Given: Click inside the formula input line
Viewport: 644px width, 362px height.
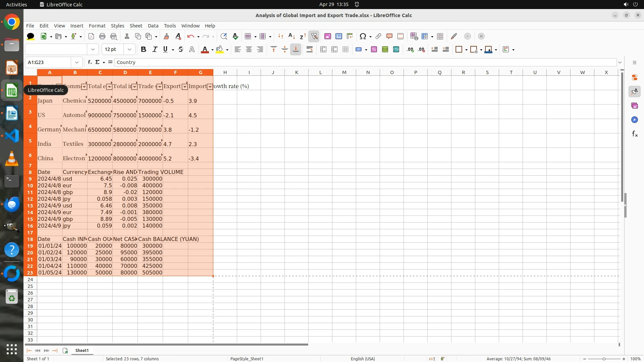Looking at the screenshot, I should [x=335, y=62].
